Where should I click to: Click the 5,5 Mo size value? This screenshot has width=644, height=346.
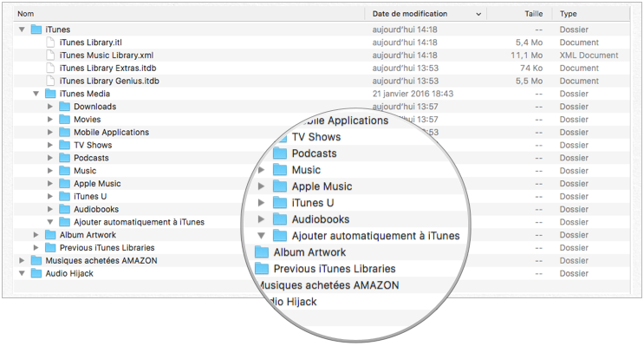point(529,81)
